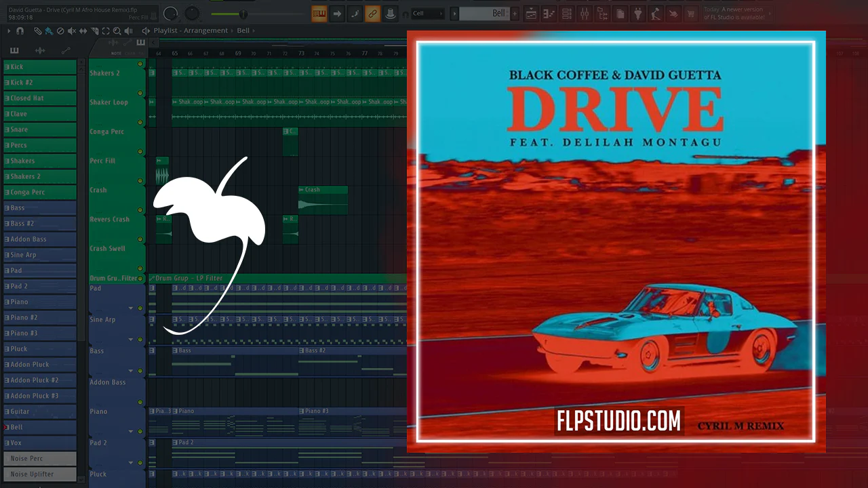The width and height of the screenshot is (868, 488).
Task: Select the Noise Uplifter pattern button
Action: (39, 474)
